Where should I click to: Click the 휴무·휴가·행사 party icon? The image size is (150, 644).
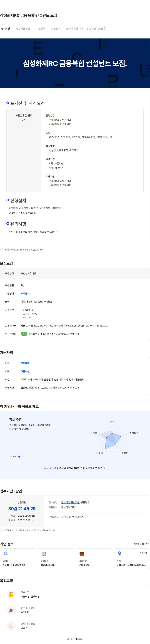pyautogui.click(x=11, y=610)
